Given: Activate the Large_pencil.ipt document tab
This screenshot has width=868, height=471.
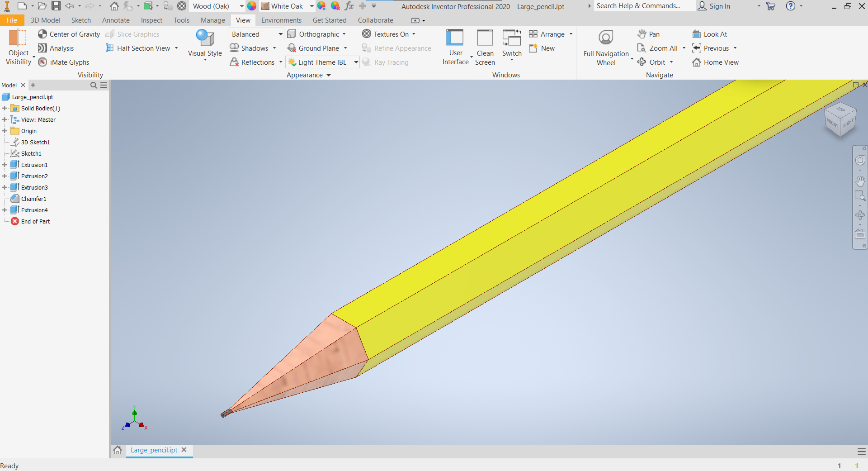Looking at the screenshot, I should tap(154, 450).
